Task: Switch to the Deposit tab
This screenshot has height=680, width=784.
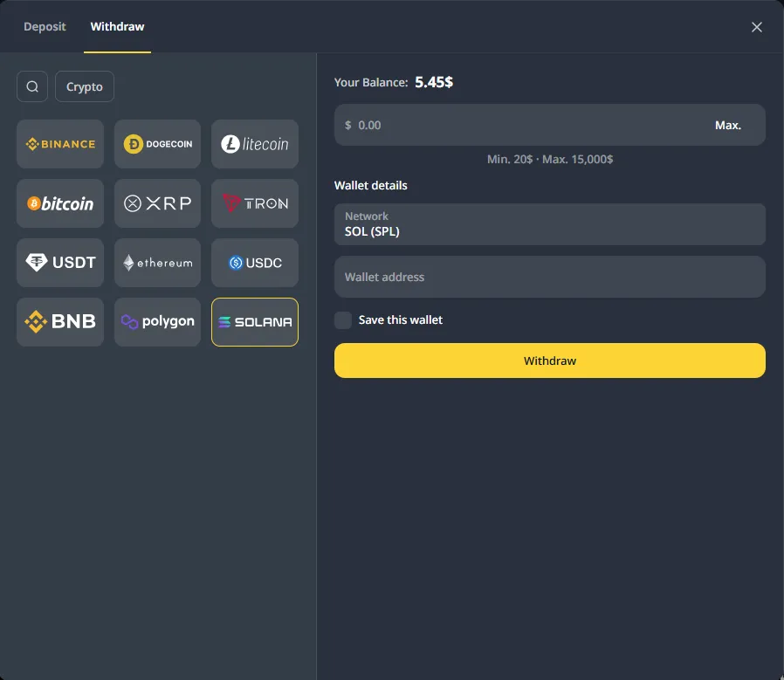Action: pos(45,26)
